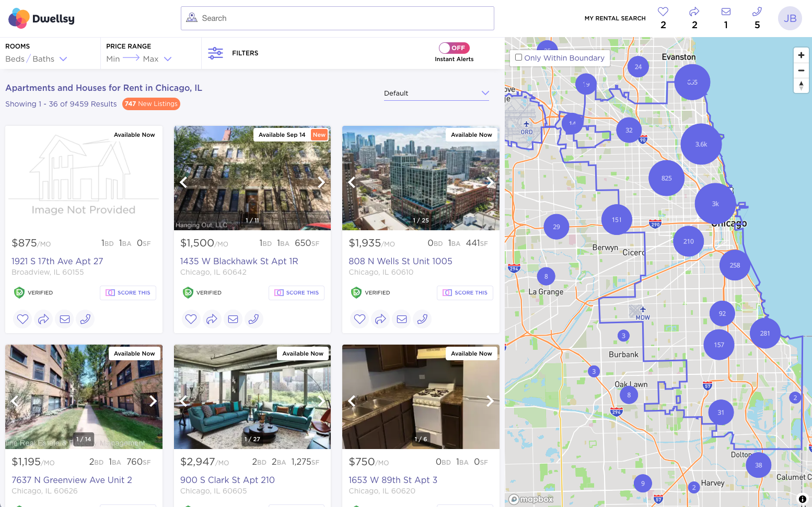Select the 29 map cluster
The image size is (812, 507).
(556, 227)
